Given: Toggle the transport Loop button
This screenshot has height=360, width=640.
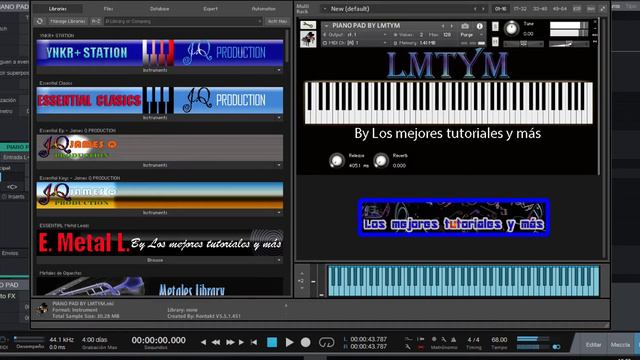Looking at the screenshot, I should click(326, 342).
